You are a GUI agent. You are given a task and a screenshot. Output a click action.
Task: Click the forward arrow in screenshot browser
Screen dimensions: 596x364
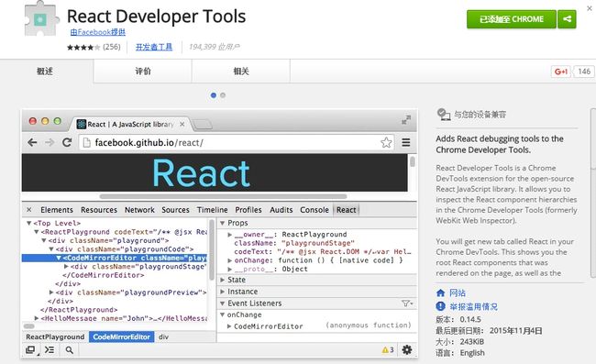pyautogui.click(x=50, y=142)
